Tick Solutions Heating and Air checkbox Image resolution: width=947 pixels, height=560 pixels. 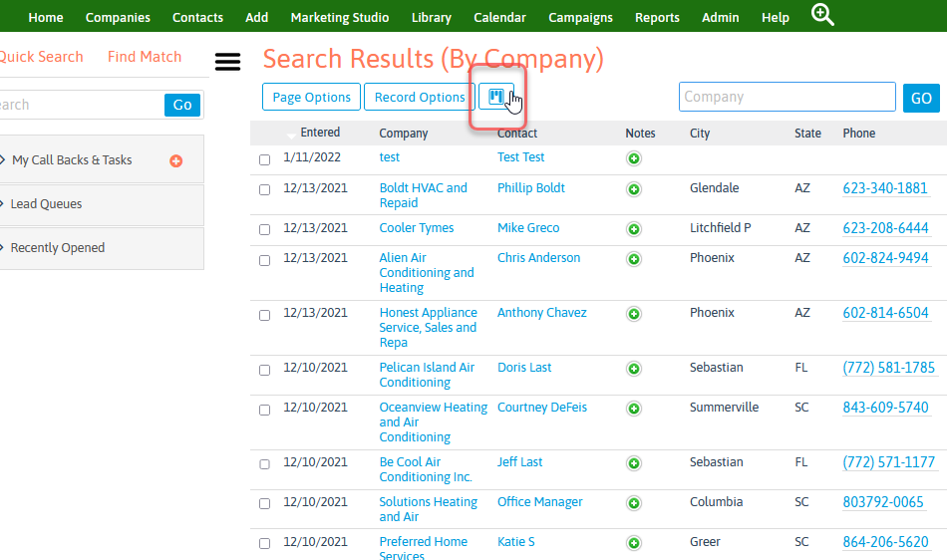point(264,504)
